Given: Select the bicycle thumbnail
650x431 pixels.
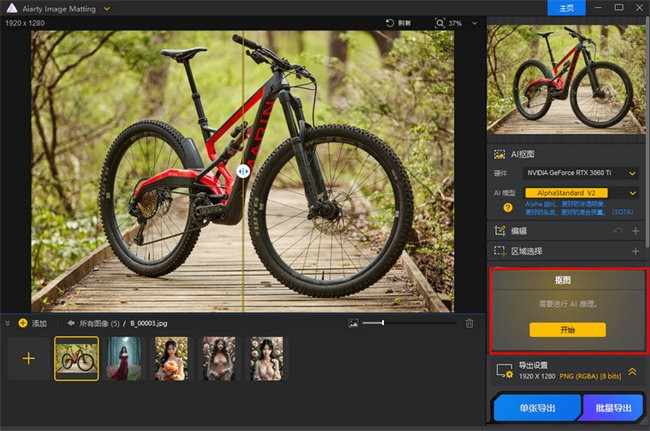Looking at the screenshot, I should coord(77,358).
